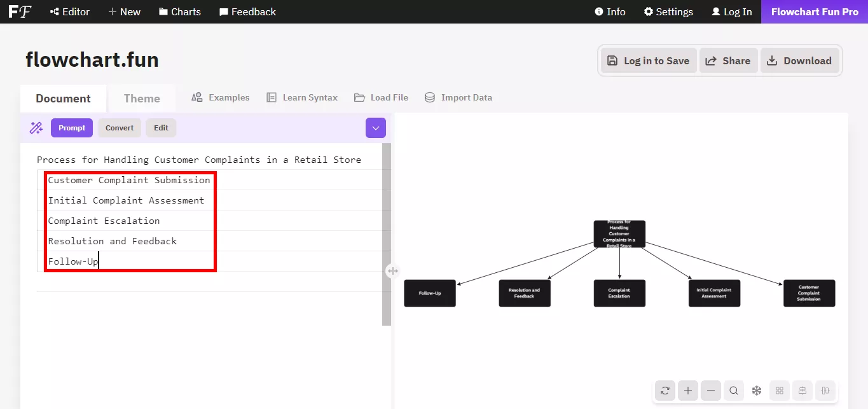Viewport: 868px width, 409px height.
Task: Switch to Prompt mode
Action: [71, 128]
